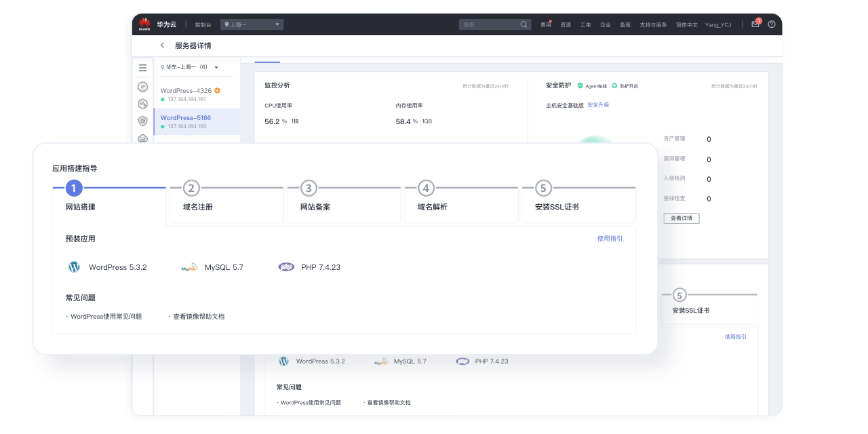Open the 资源 menu
This screenshot has height=434, width=868.
pyautogui.click(x=566, y=24)
